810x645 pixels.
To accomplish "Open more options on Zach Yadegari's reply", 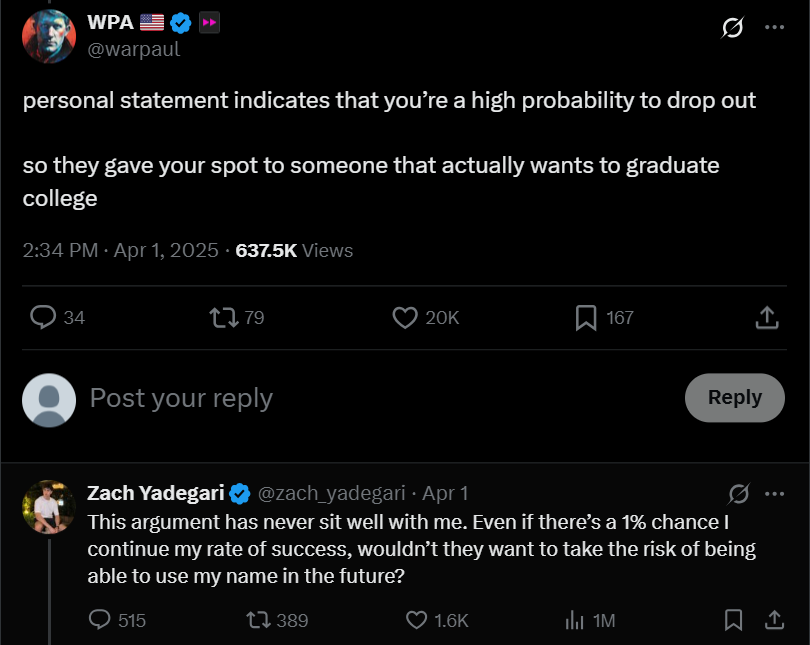I will coord(774,493).
